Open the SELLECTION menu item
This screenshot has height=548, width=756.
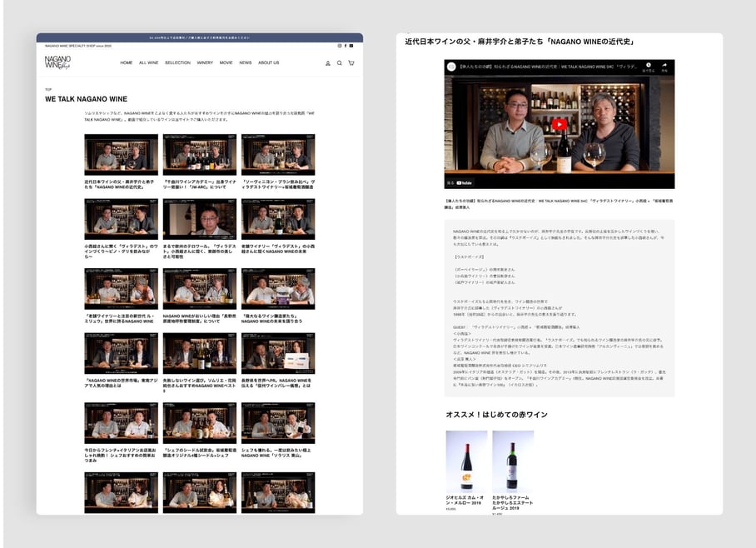pyautogui.click(x=177, y=62)
